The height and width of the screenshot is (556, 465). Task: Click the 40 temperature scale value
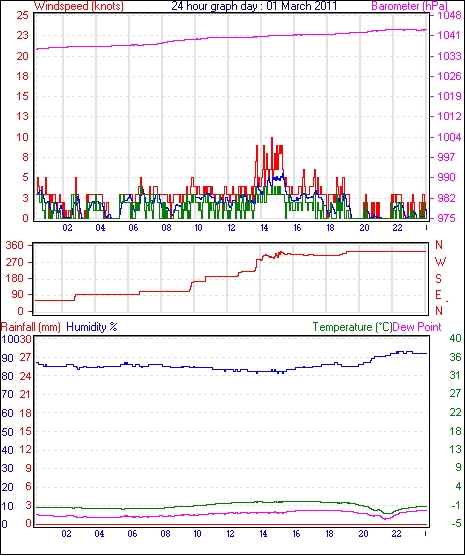point(455,338)
